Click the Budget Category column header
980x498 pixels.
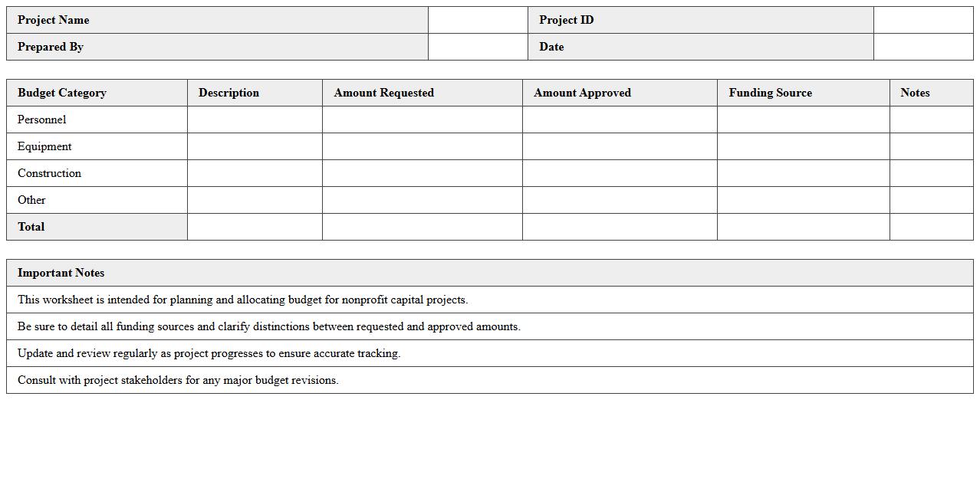[62, 93]
